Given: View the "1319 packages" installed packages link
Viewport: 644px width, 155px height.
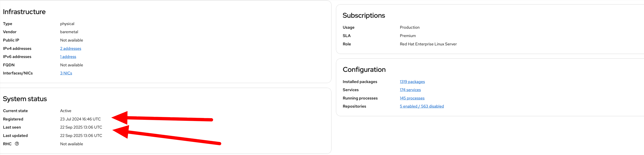Looking at the screenshot, I should point(412,82).
